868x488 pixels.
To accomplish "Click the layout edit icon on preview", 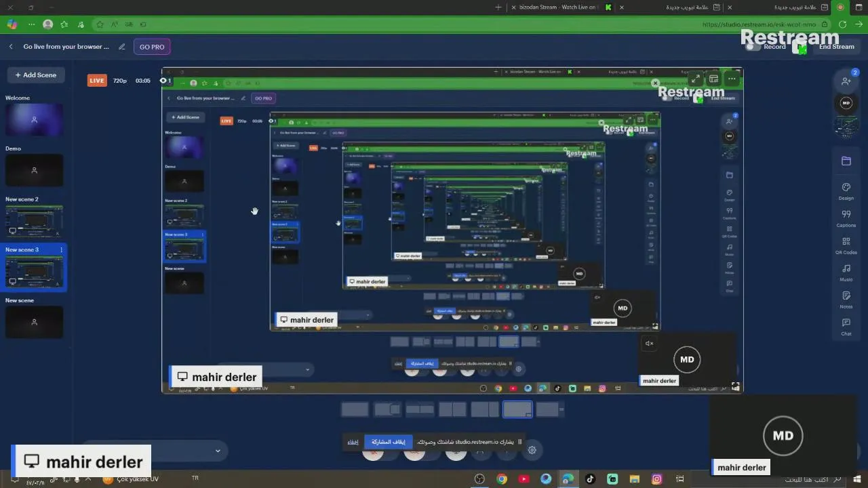I will click(713, 79).
